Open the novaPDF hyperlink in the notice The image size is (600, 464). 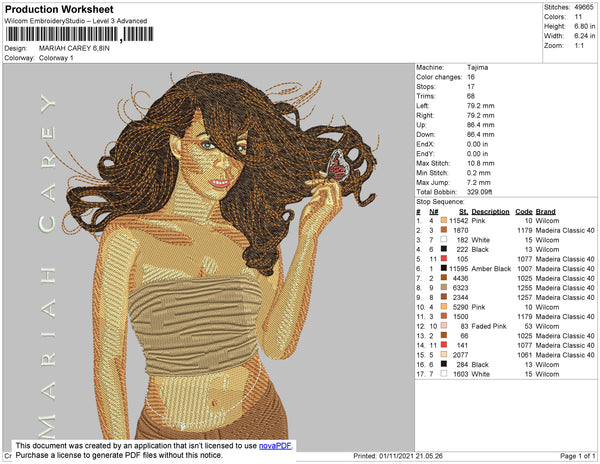click(275, 446)
